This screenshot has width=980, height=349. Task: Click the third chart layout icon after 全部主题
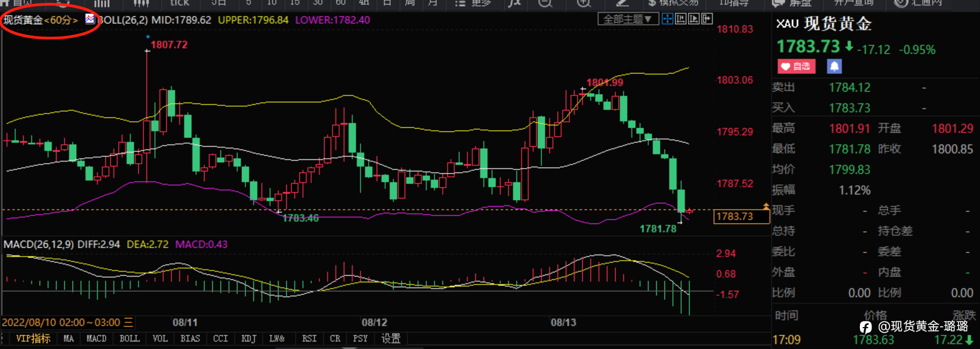(x=694, y=19)
